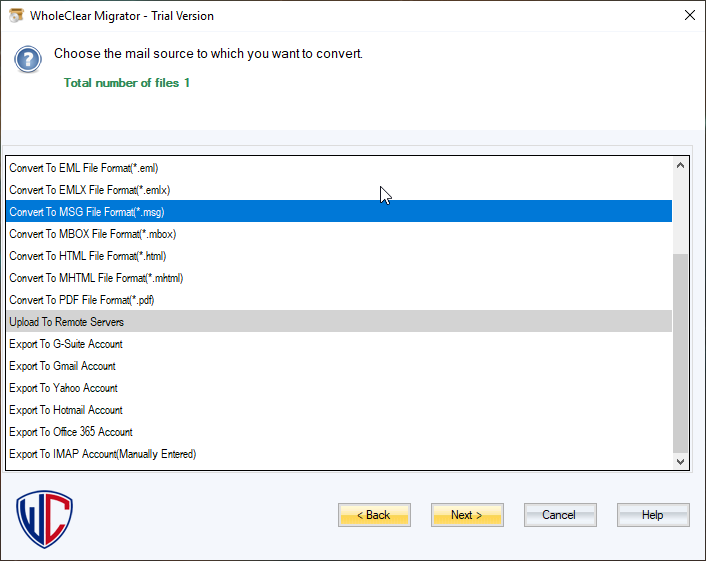706x561 pixels.
Task: Select Convert To HTML File Format
Action: pyautogui.click(x=87, y=256)
